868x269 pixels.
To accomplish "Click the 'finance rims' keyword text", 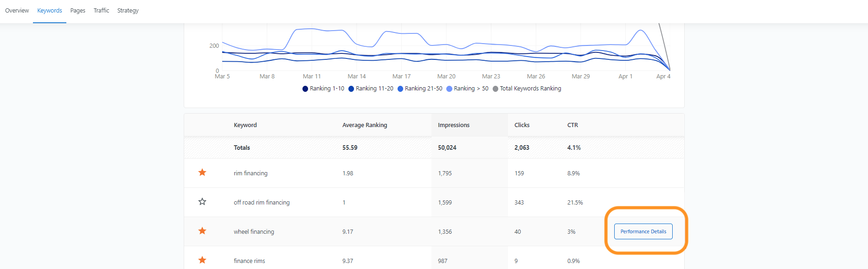I will click(x=250, y=261).
